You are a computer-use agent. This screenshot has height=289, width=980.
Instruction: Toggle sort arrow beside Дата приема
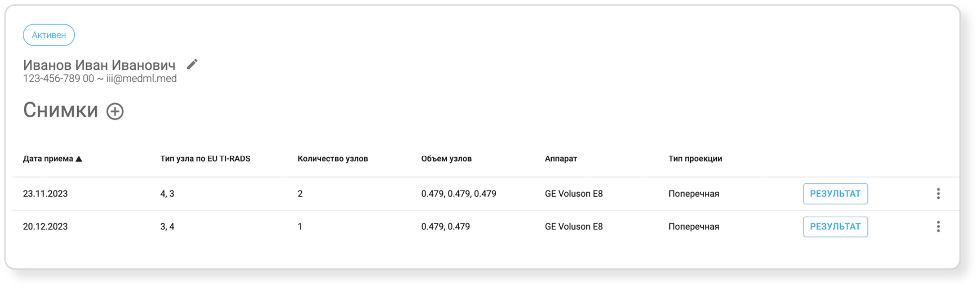[x=79, y=159]
